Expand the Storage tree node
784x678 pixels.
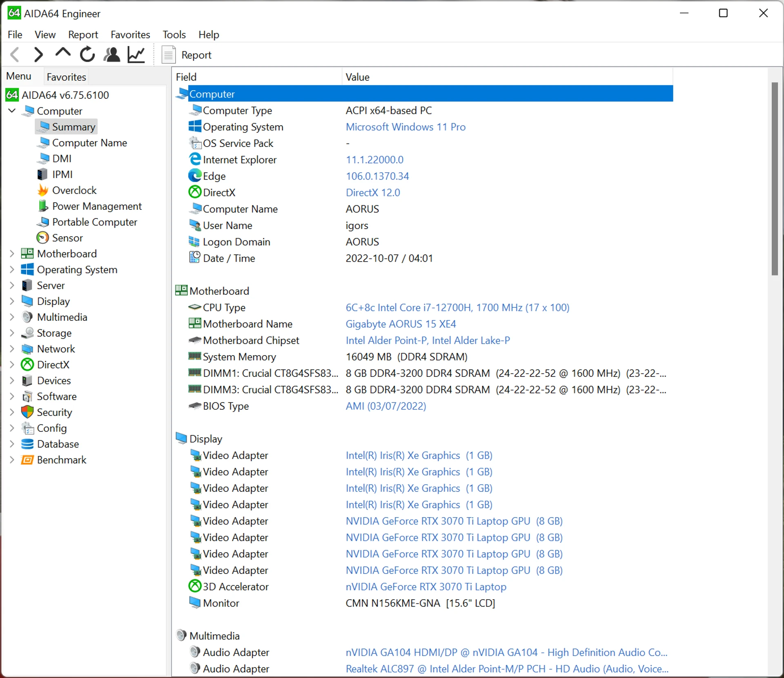pos(12,333)
